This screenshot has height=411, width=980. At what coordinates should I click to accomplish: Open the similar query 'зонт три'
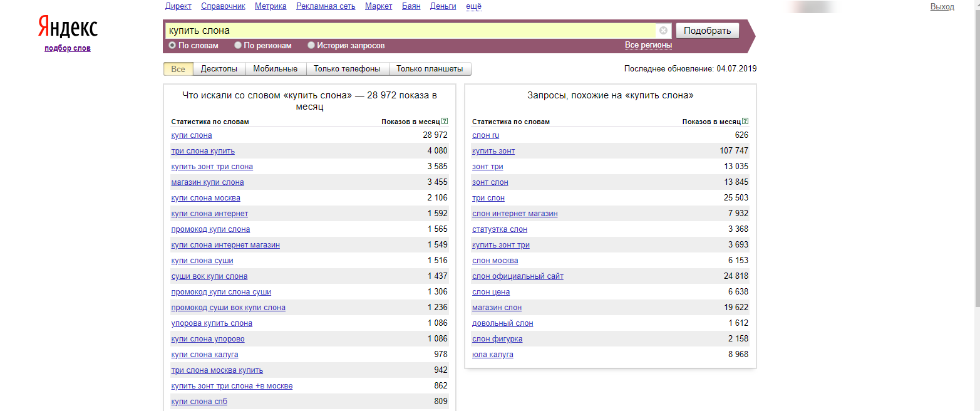pyautogui.click(x=488, y=167)
